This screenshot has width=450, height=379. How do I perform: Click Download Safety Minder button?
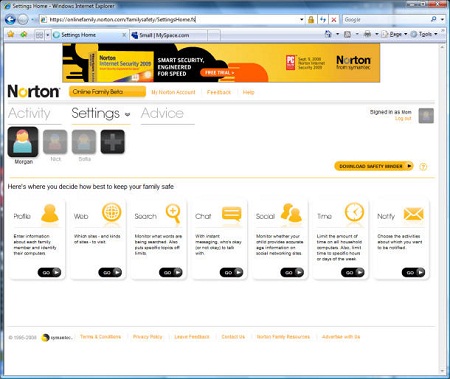coord(374,166)
